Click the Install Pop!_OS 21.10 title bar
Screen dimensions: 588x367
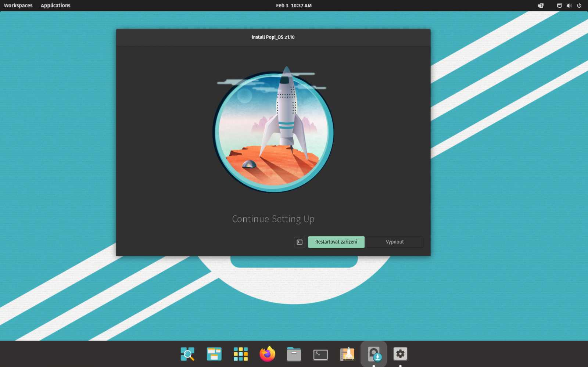(x=273, y=37)
